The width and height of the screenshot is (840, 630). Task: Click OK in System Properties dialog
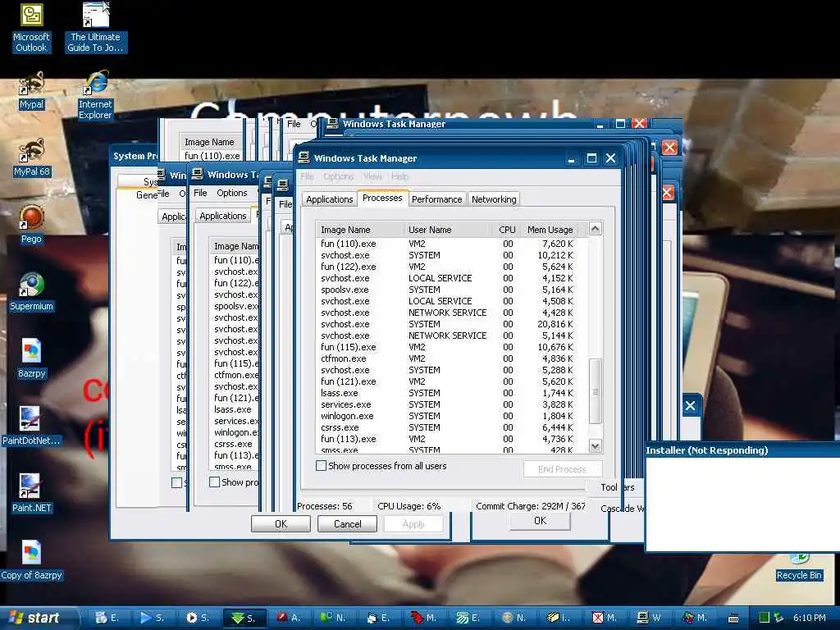click(x=281, y=524)
